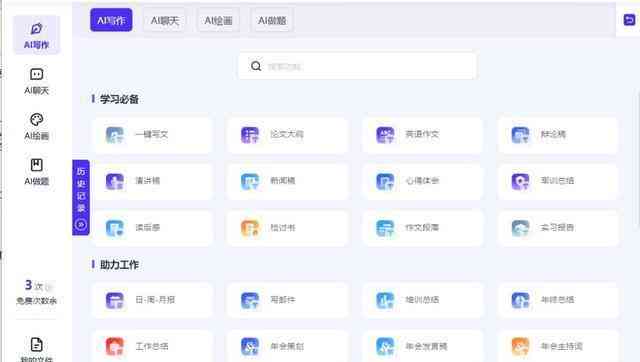Open AI绘画 palette icon in sidebar

36,120
